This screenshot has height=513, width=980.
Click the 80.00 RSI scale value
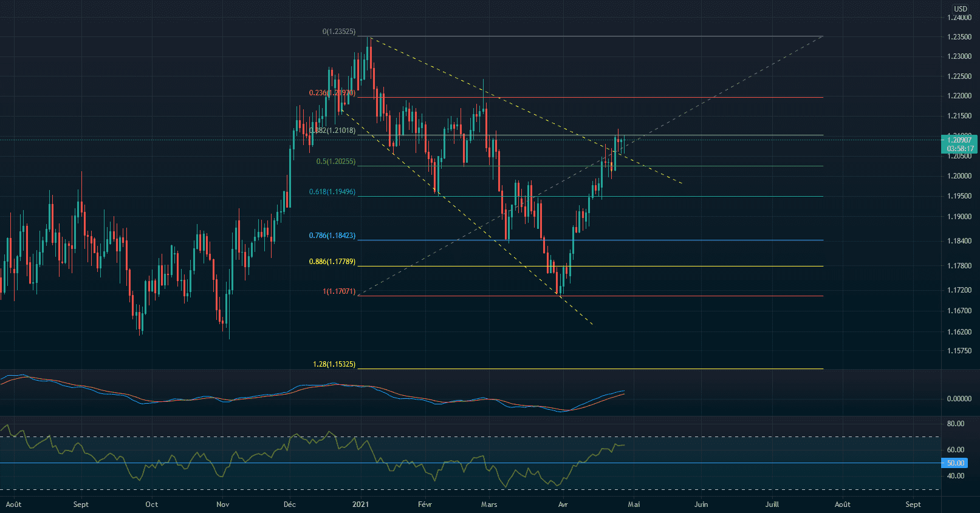(956, 424)
